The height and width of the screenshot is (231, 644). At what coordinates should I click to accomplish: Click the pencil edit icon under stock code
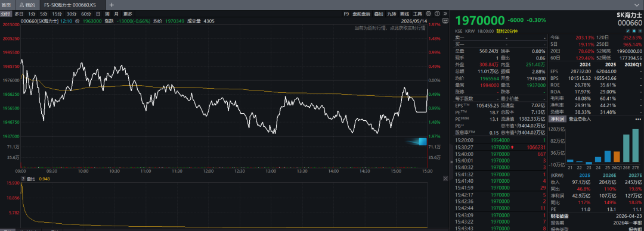(627, 31)
